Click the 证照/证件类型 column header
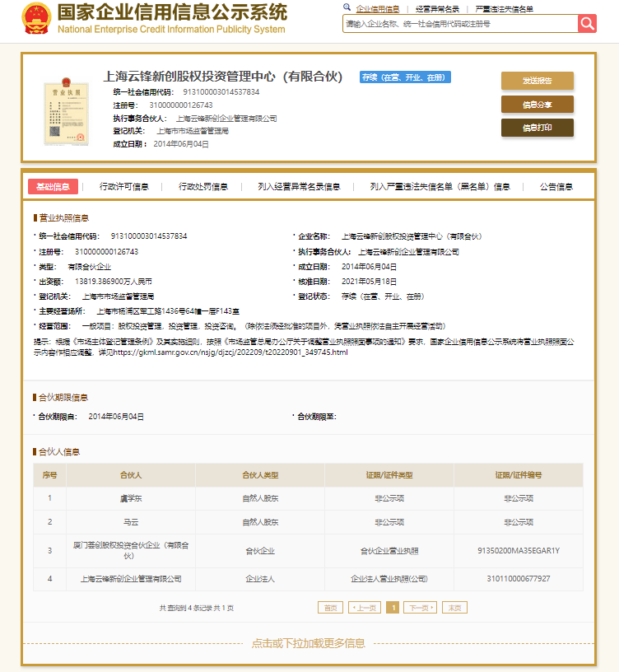This screenshot has width=619, height=672. pyautogui.click(x=389, y=475)
